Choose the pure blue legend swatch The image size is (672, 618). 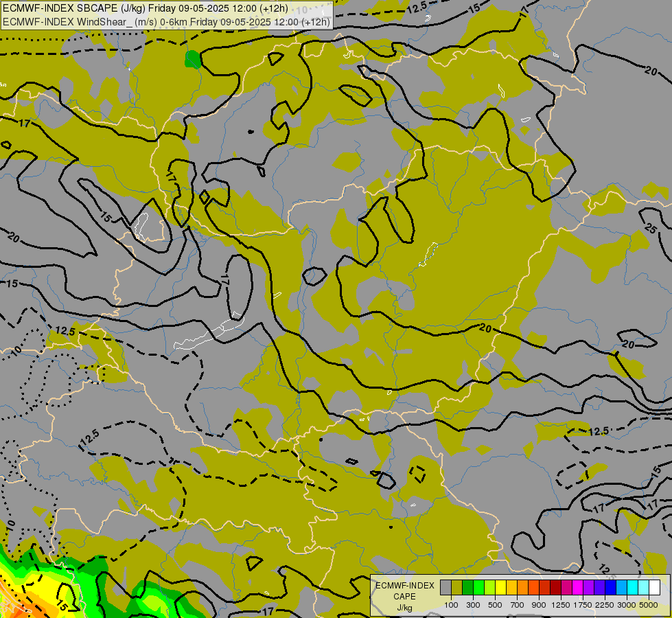click(610, 588)
